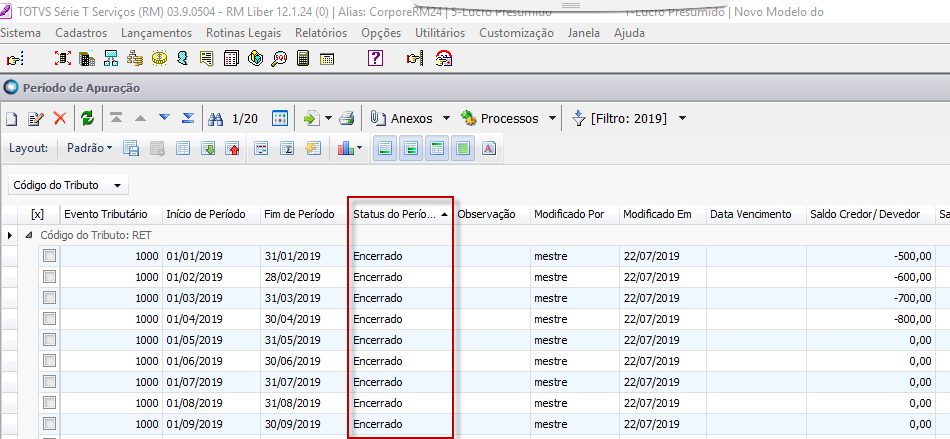Open search with the binoculars icon
The height and width of the screenshot is (439, 950).
216,119
